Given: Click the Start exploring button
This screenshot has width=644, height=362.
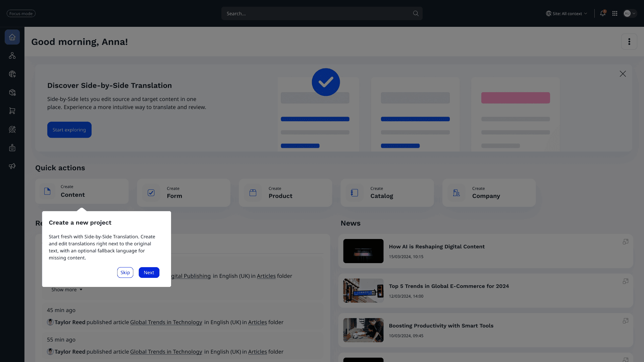Looking at the screenshot, I should click(x=69, y=130).
